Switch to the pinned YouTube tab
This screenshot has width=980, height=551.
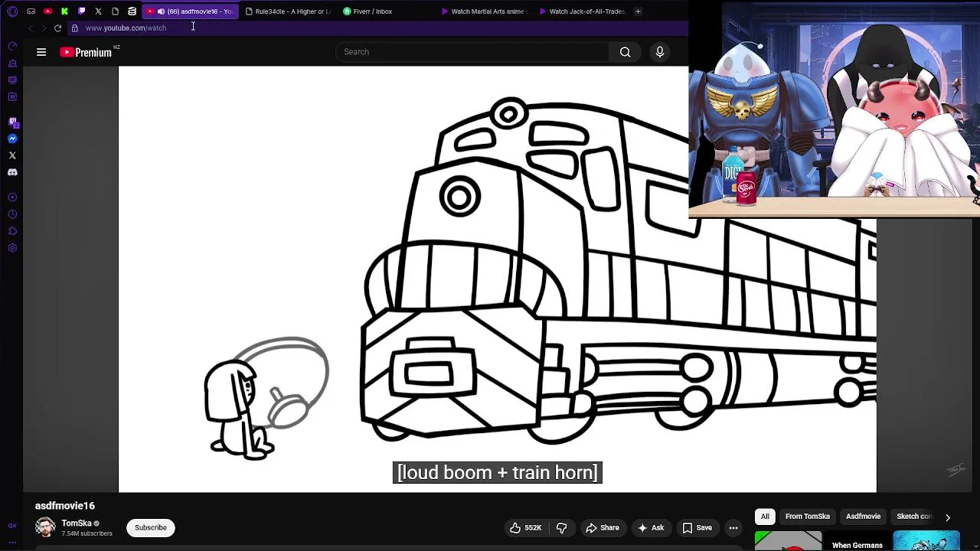coord(47,11)
